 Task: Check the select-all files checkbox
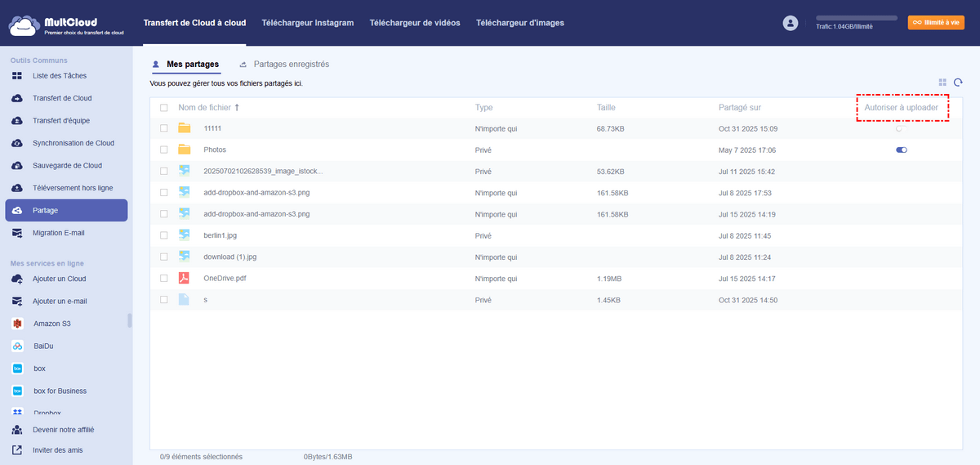(164, 108)
